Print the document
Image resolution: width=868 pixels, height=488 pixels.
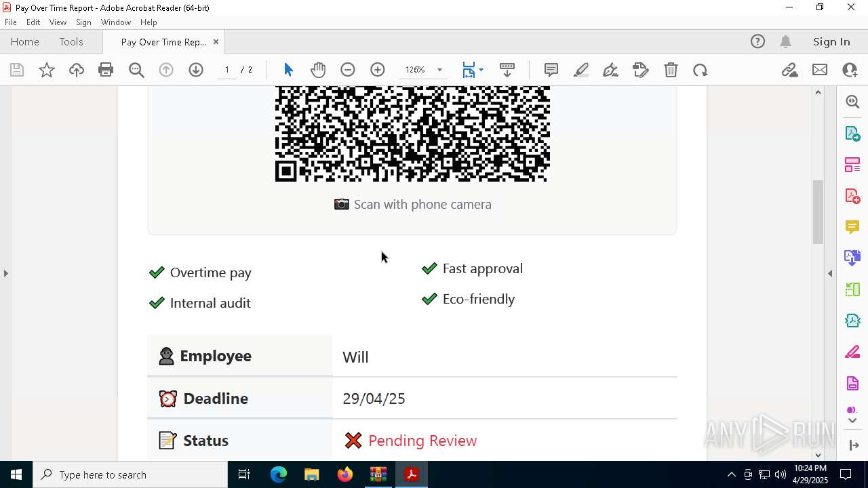click(x=106, y=70)
